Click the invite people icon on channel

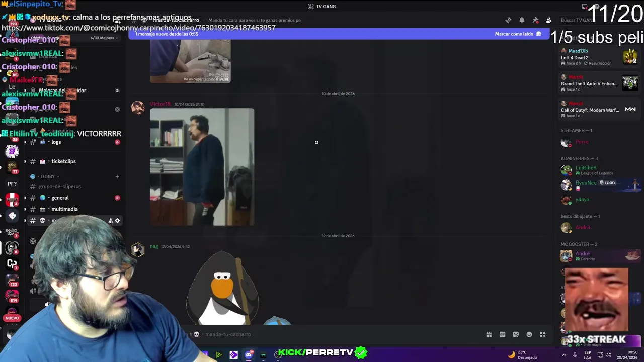tap(110, 221)
